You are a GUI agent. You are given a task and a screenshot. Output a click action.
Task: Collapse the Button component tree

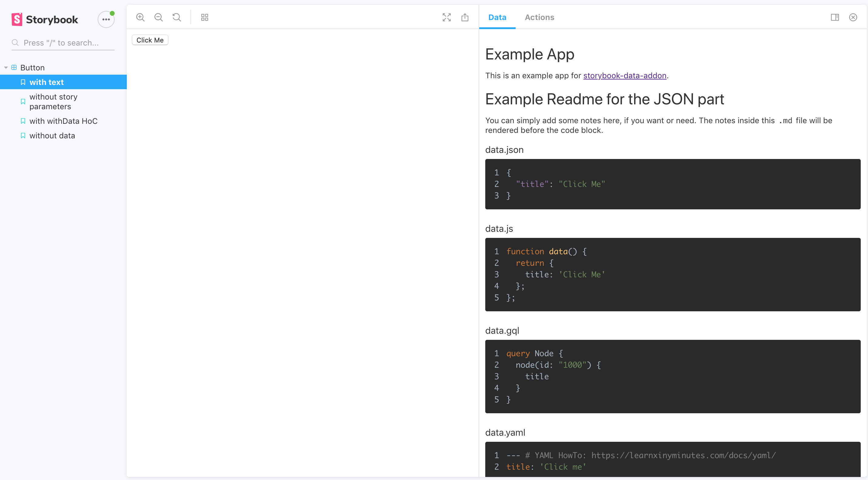tap(6, 68)
